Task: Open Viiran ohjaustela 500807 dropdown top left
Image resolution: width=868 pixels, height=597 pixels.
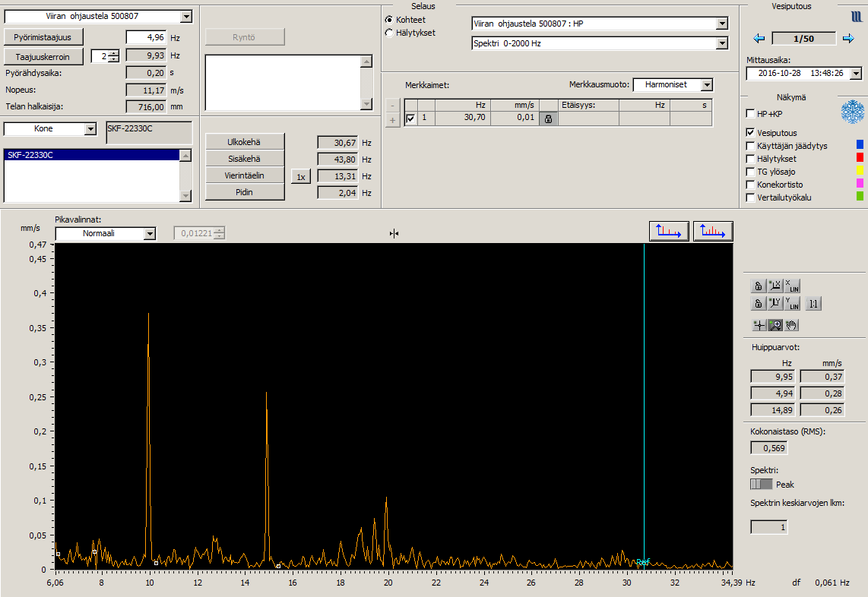Action: (186, 17)
